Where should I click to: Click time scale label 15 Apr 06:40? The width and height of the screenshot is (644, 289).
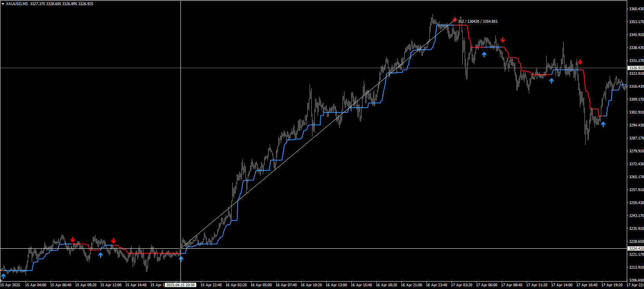click(x=61, y=285)
